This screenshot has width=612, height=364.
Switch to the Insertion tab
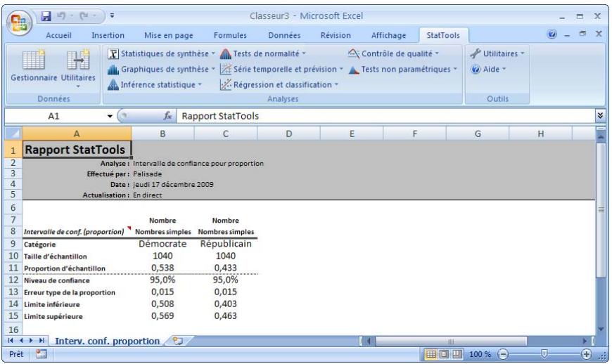(108, 35)
